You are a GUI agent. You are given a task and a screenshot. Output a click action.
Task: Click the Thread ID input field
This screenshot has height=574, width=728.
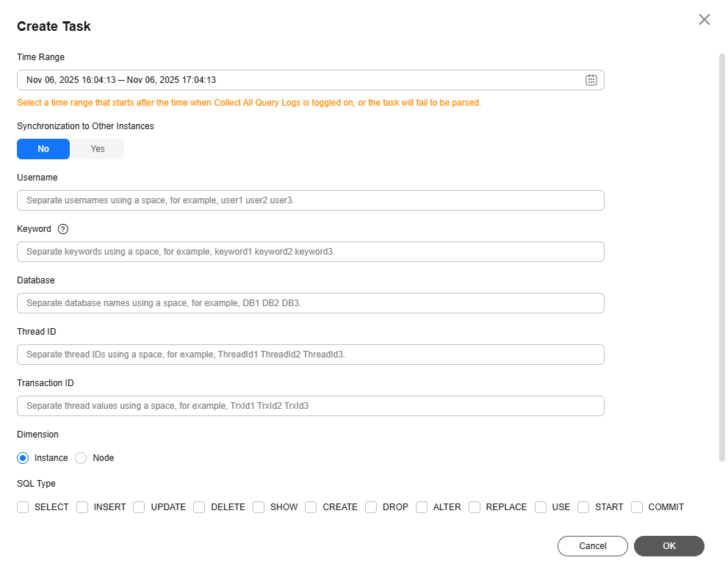pyautogui.click(x=310, y=355)
